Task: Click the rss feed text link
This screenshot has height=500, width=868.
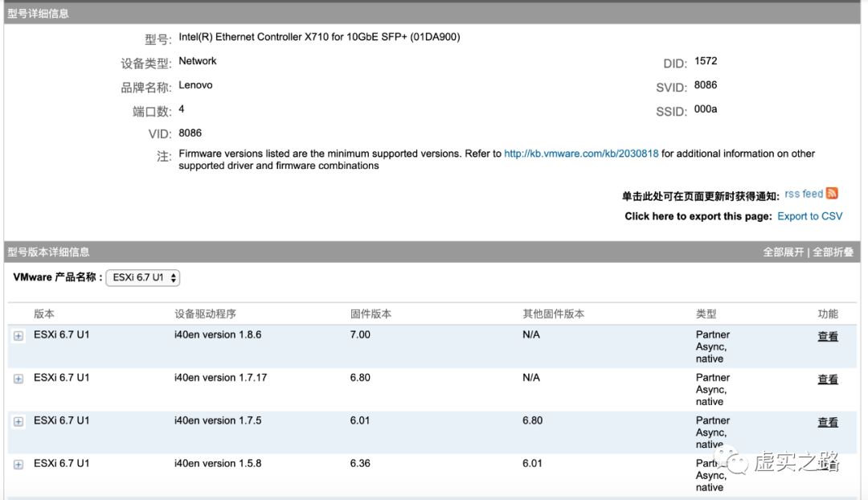Action: (x=801, y=193)
